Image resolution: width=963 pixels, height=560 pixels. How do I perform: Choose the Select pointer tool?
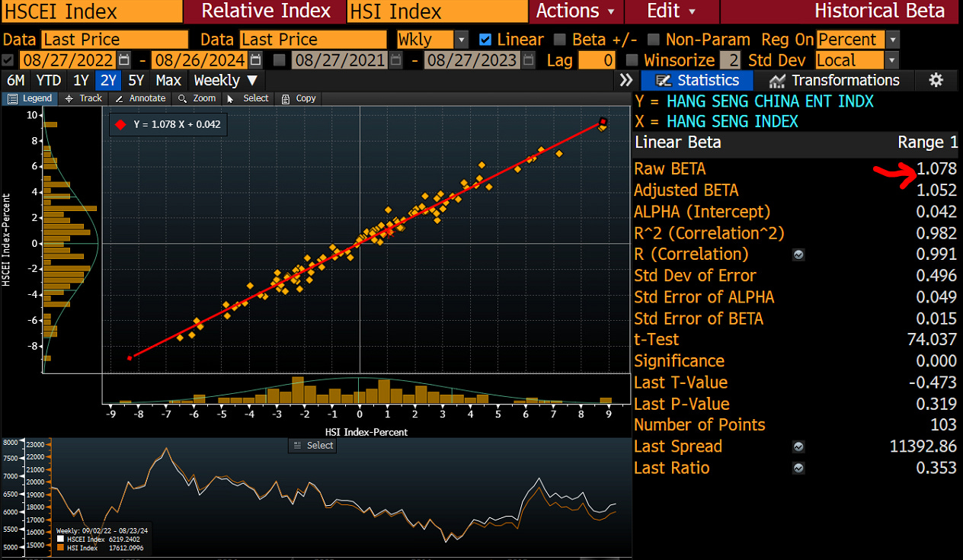point(248,98)
